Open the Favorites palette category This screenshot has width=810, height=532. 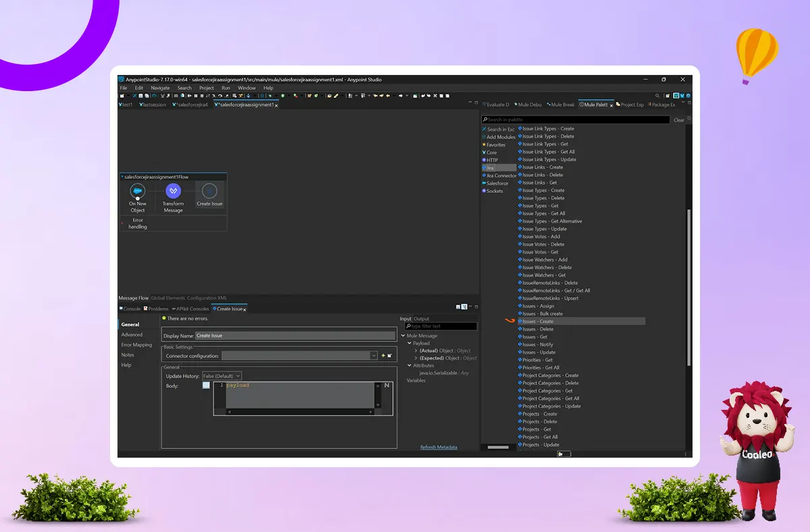coord(493,144)
